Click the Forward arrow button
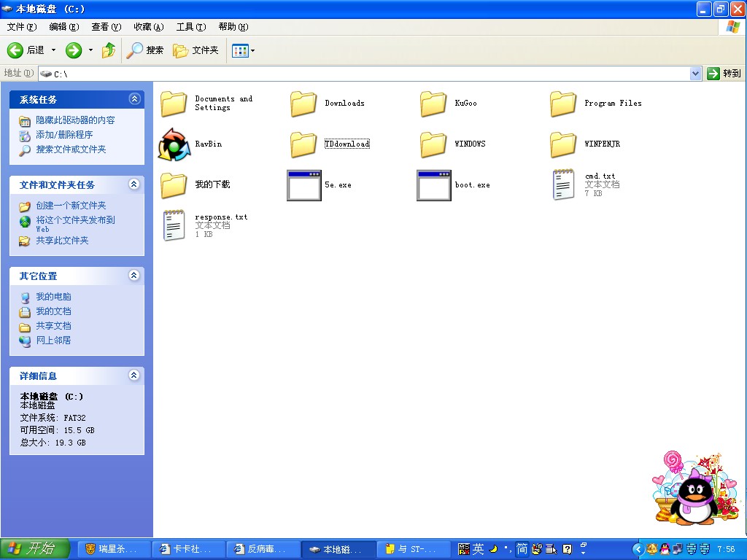The image size is (747, 560). 74,50
